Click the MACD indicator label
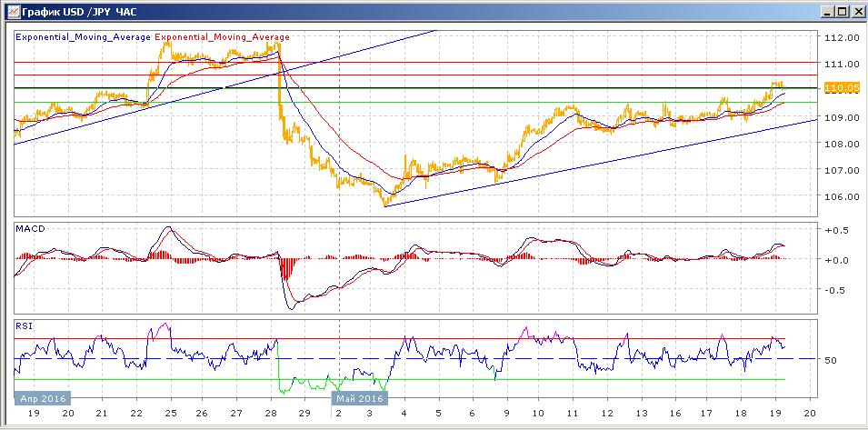This screenshot has width=868, height=430. coord(28,228)
